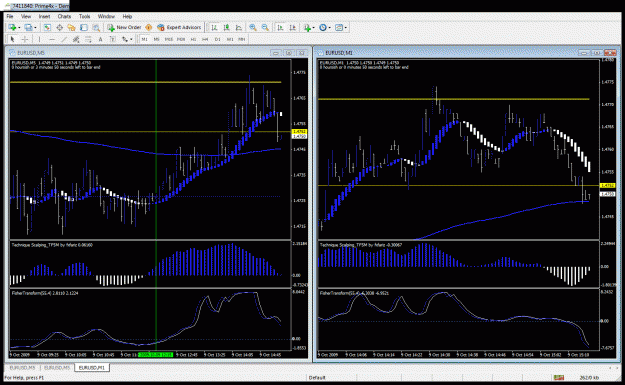This screenshot has height=385, width=625.
Task: Switch to the EURUSD,M1 bottom tab
Action: 92,367
